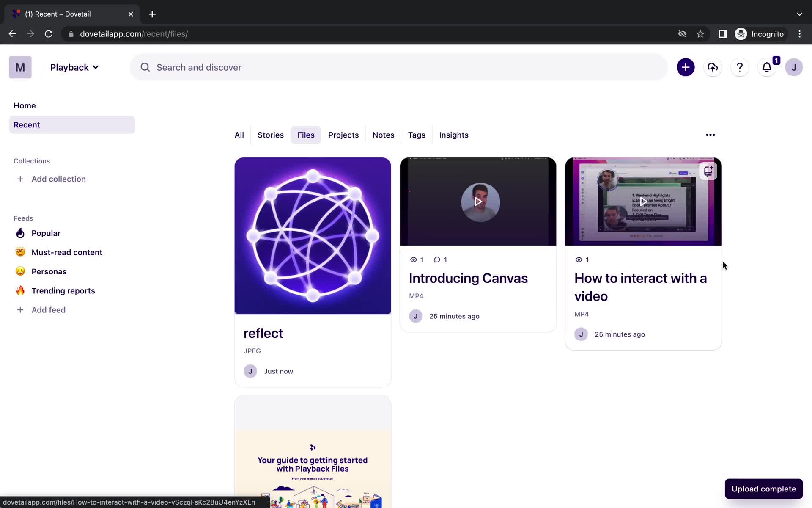Select the Files filter tab
The width and height of the screenshot is (812, 508).
[306, 135]
